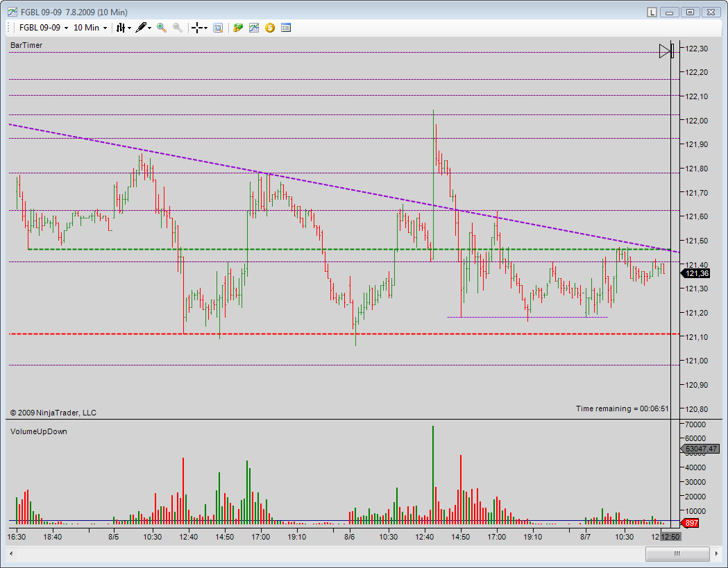Click the left arrow of horizontal scrollbar
The width and height of the screenshot is (728, 568).
click(12, 553)
